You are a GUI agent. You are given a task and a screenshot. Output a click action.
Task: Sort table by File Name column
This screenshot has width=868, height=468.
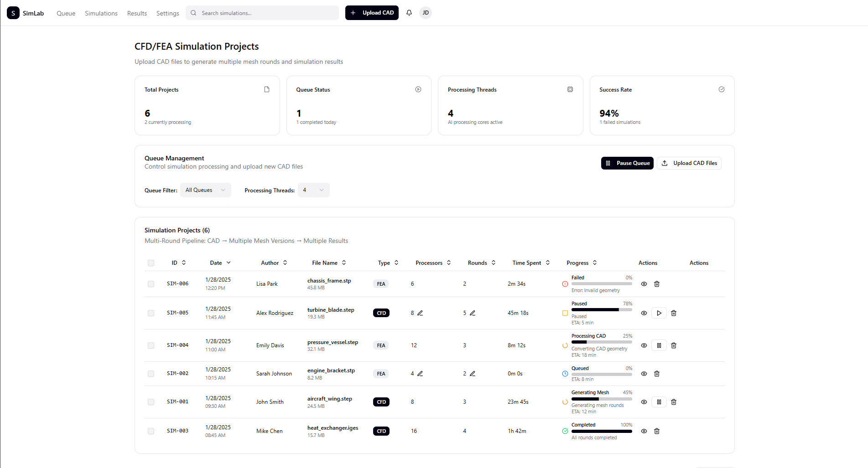coord(329,263)
